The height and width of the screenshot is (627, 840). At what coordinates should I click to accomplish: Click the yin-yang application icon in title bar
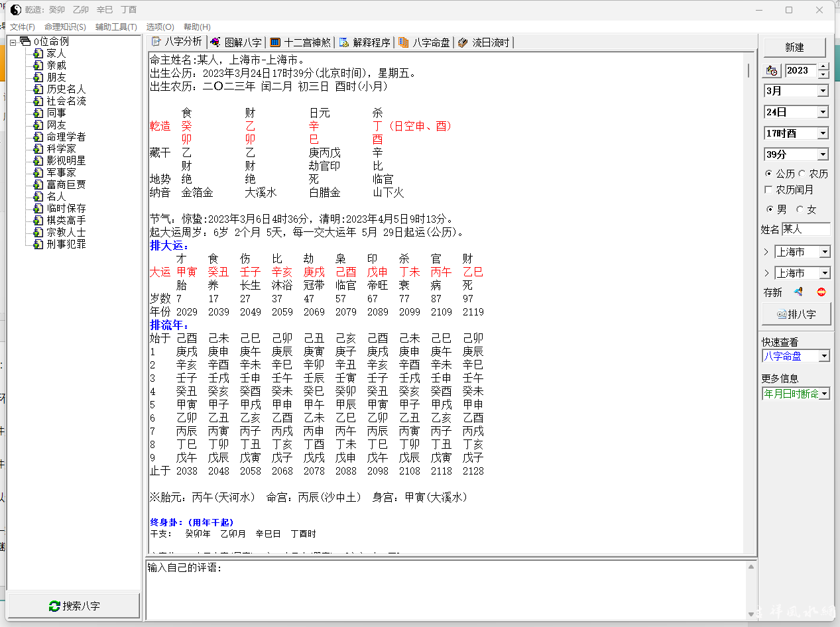coord(16,10)
